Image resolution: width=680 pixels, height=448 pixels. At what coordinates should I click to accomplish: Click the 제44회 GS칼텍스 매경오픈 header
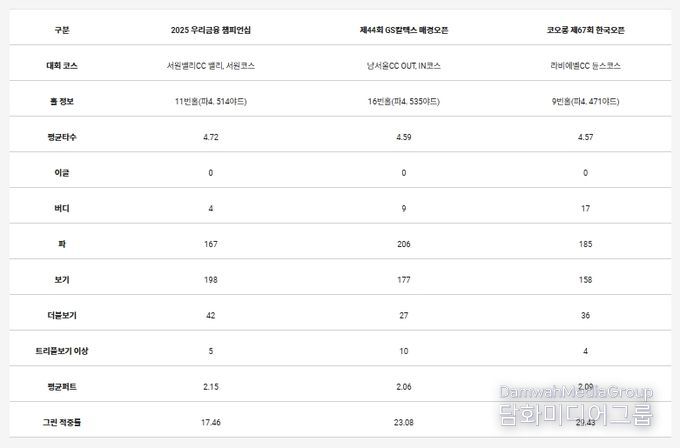coord(404,30)
